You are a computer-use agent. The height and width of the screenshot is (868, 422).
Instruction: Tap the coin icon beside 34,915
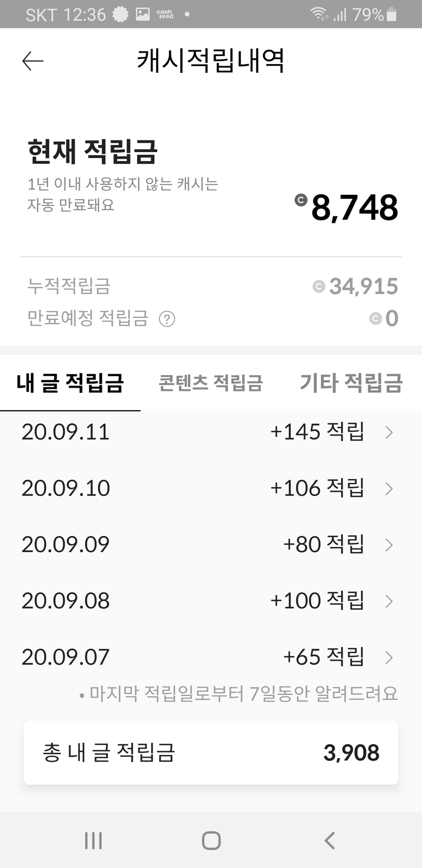[x=319, y=286]
